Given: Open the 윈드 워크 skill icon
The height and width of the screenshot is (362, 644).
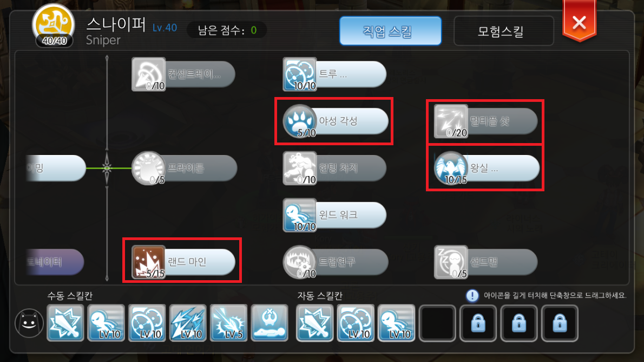Looking at the screenshot, I should point(300,215).
